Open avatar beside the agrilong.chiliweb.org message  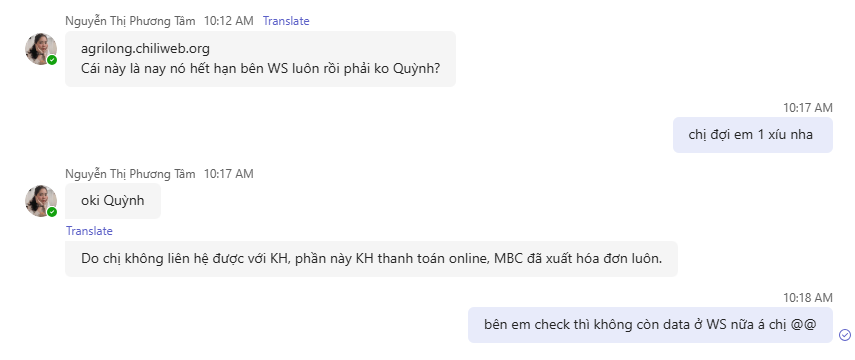(x=41, y=49)
